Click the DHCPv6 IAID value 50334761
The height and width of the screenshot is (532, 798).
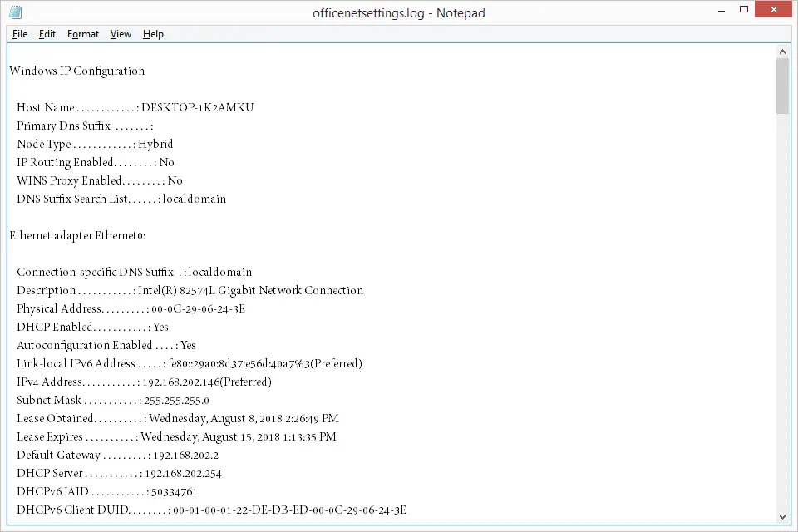(x=174, y=492)
